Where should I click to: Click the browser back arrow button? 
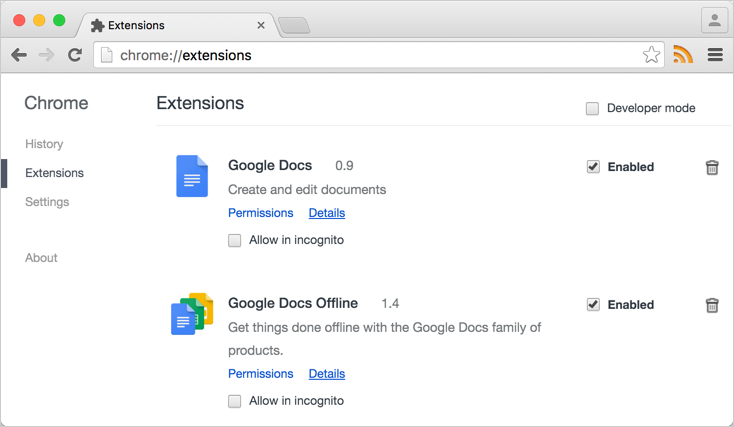pyautogui.click(x=19, y=55)
